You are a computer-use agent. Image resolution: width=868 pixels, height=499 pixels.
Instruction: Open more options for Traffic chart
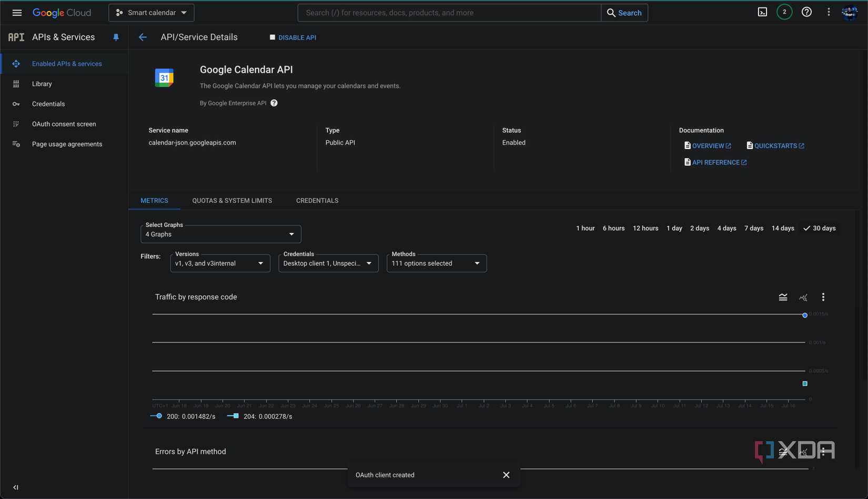pos(823,297)
